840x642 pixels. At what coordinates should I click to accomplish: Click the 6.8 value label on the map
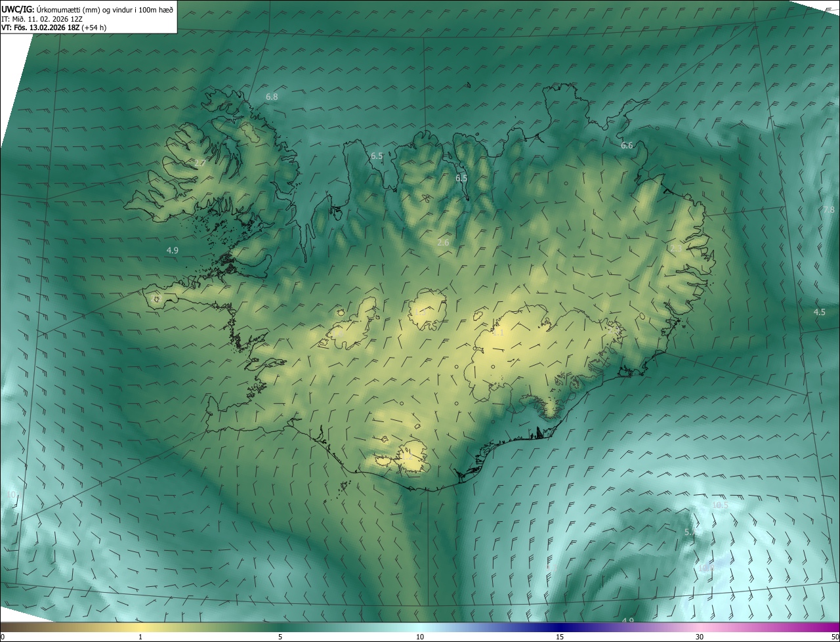click(272, 96)
